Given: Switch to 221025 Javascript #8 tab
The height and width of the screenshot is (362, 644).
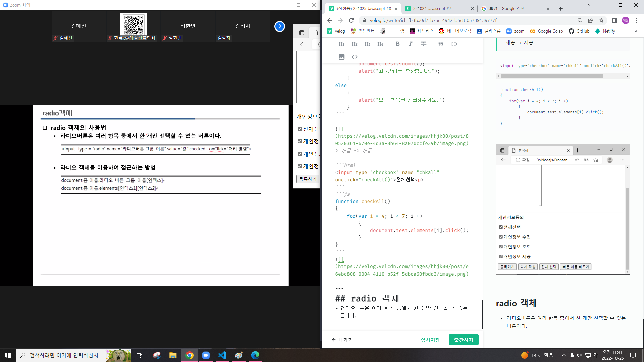Looking at the screenshot, I should tap(364, 9).
